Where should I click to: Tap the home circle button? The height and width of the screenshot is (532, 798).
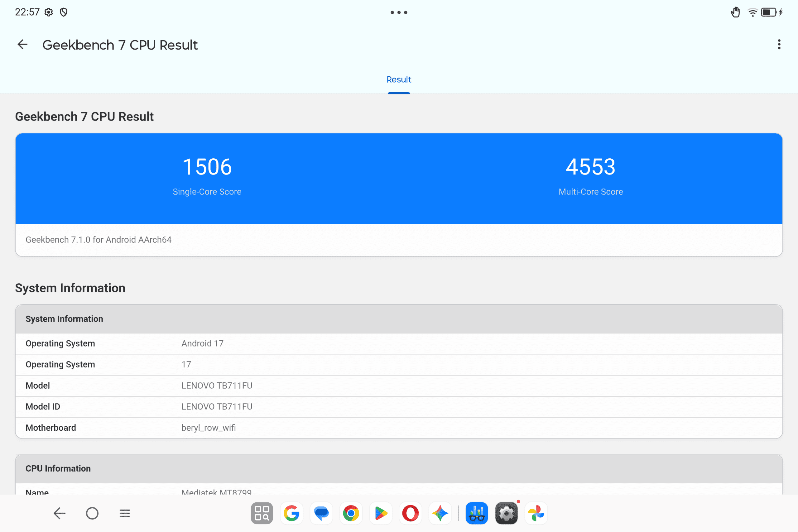click(x=92, y=513)
